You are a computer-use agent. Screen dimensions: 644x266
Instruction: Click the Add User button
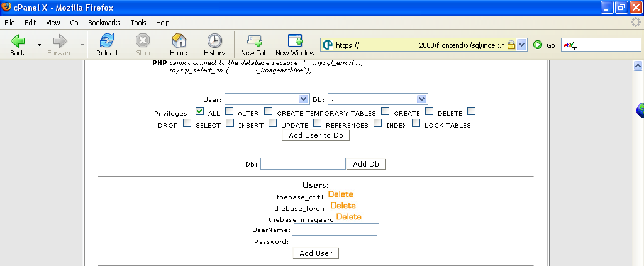(x=316, y=253)
